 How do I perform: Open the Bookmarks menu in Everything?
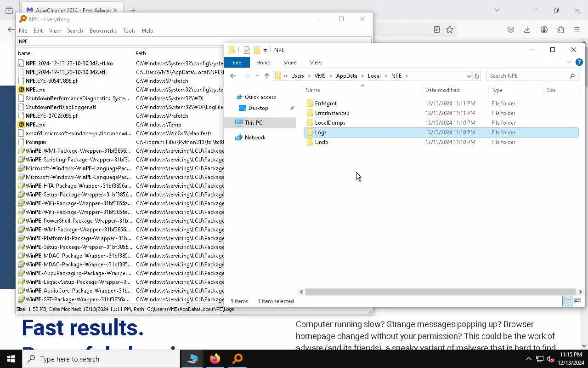103,31
